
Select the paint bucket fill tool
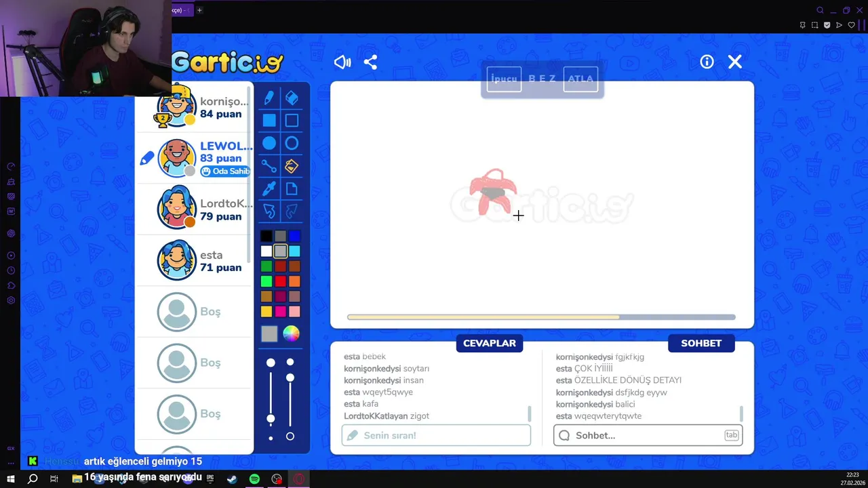point(292,166)
